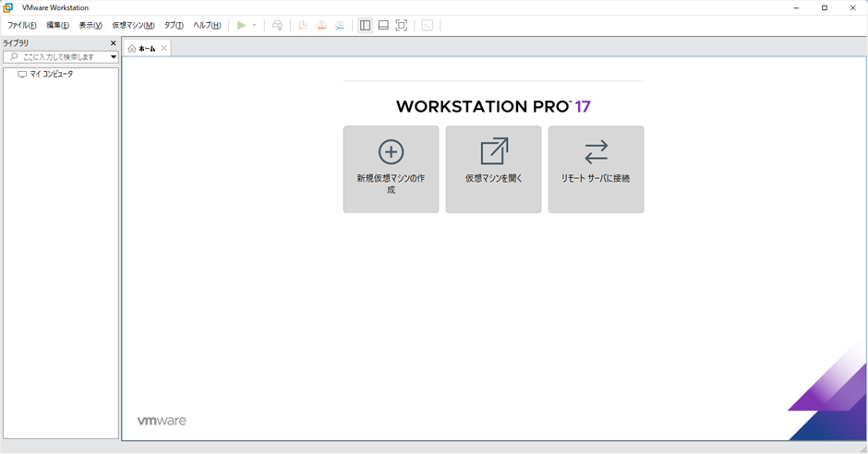The image size is (868, 454).
Task: Click リモート サーバに接続 button
Action: [596, 170]
